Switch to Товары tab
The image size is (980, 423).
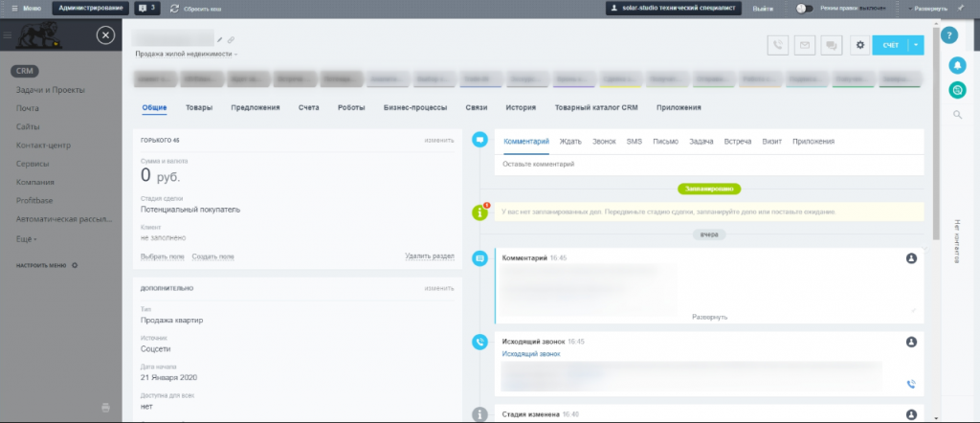tap(199, 107)
